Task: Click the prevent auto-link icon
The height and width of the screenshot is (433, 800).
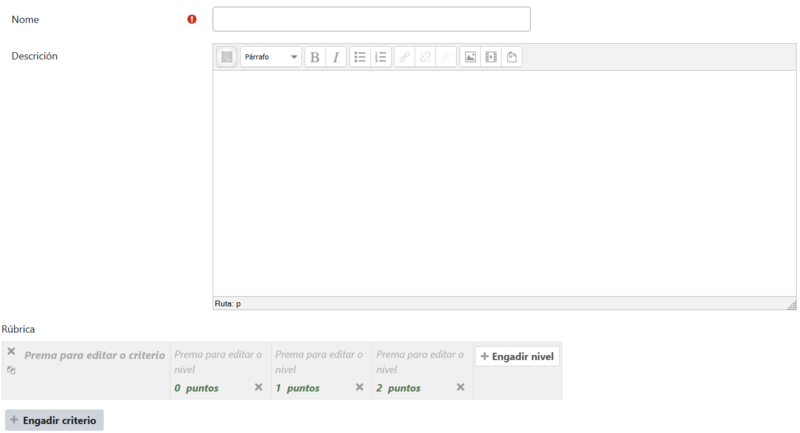Action: tap(446, 57)
